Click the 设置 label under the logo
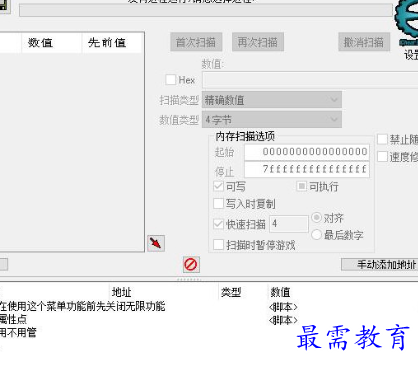 click(x=411, y=55)
